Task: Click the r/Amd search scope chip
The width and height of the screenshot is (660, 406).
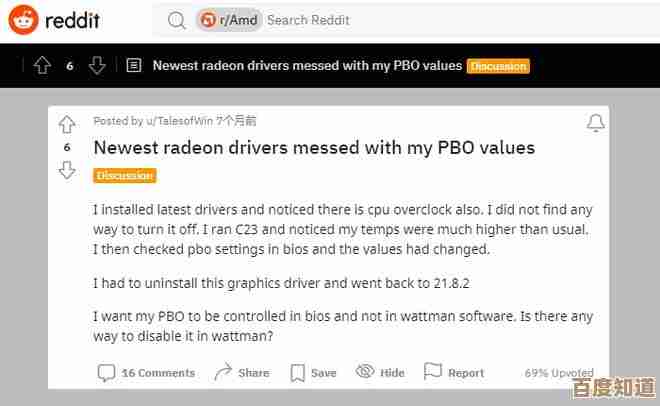Action: pyautogui.click(x=230, y=20)
